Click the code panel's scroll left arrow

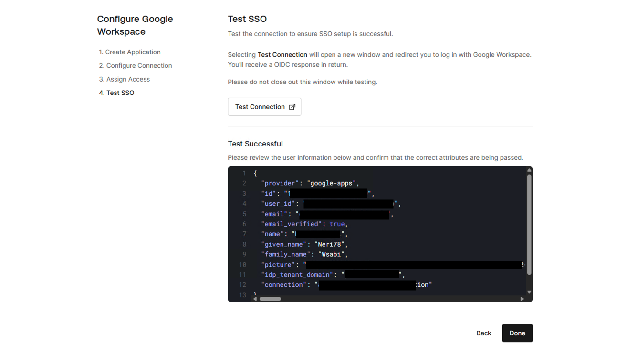click(255, 299)
